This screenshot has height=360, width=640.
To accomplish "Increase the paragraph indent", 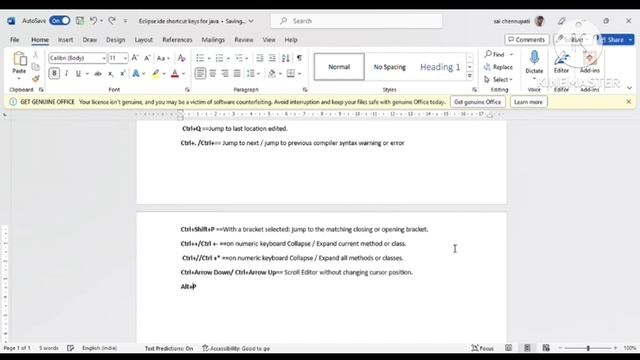I will pos(272,58).
